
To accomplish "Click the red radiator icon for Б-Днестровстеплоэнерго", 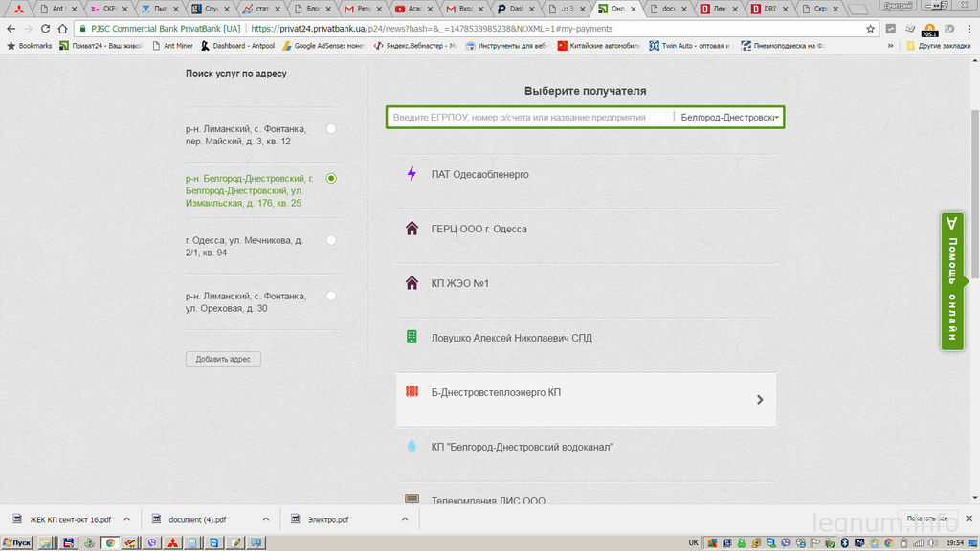I will point(412,391).
